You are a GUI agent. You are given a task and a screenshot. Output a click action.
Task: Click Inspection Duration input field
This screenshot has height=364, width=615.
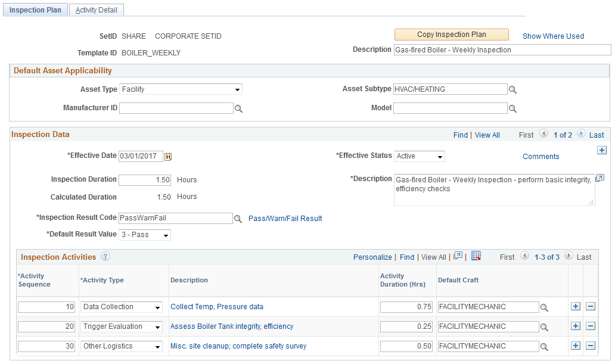click(x=145, y=180)
